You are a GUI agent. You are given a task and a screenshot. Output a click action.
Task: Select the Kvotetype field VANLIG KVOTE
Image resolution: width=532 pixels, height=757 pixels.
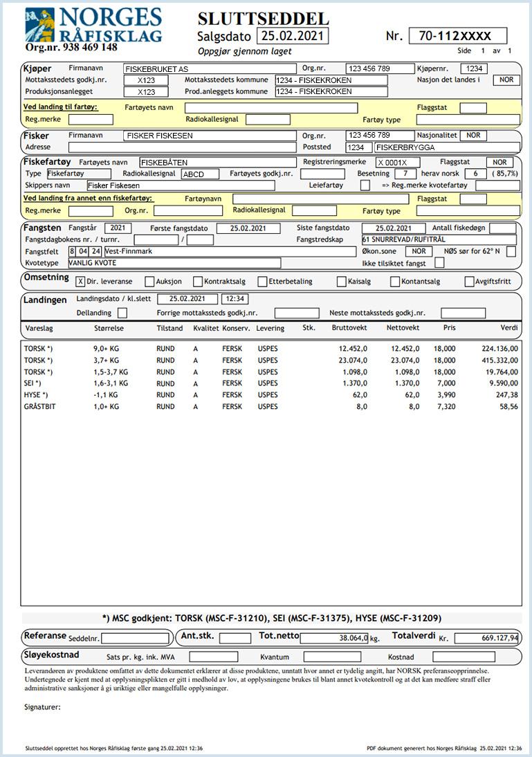(x=173, y=263)
